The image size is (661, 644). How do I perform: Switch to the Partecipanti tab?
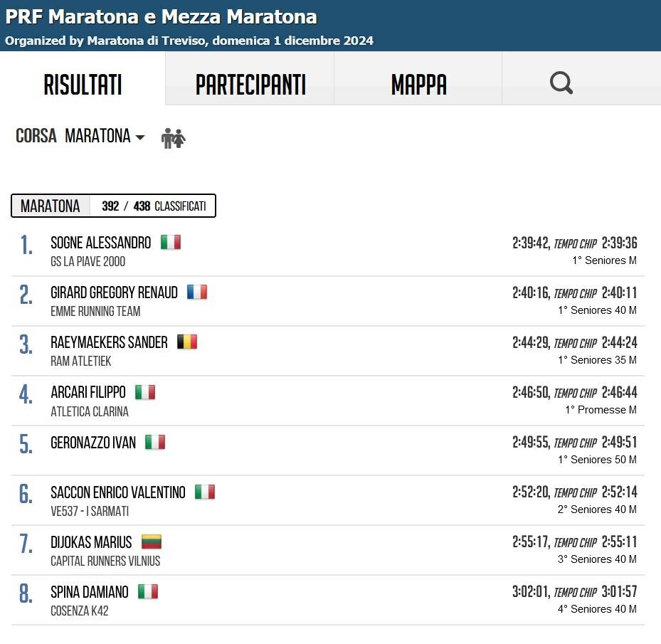250,85
